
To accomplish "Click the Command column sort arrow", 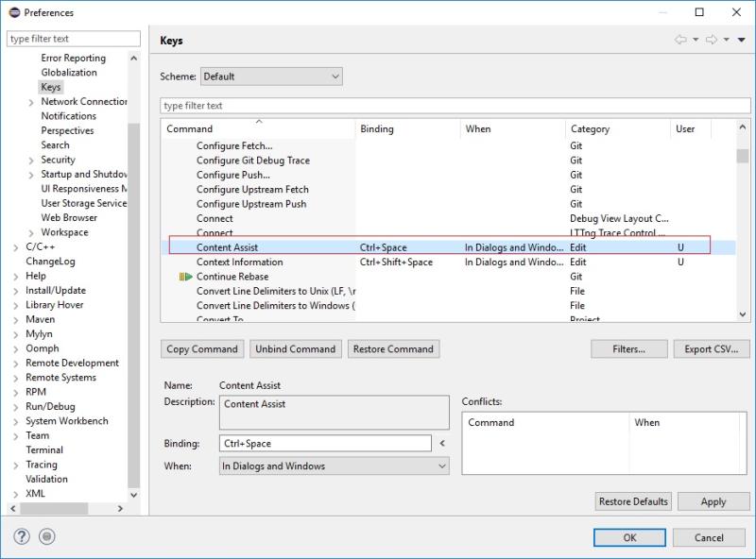I will pos(259,122).
